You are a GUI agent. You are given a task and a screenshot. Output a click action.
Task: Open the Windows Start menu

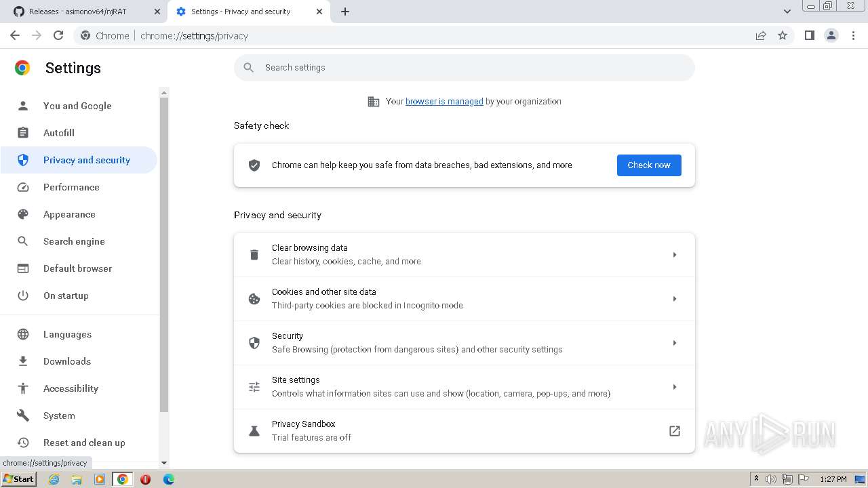tap(19, 479)
